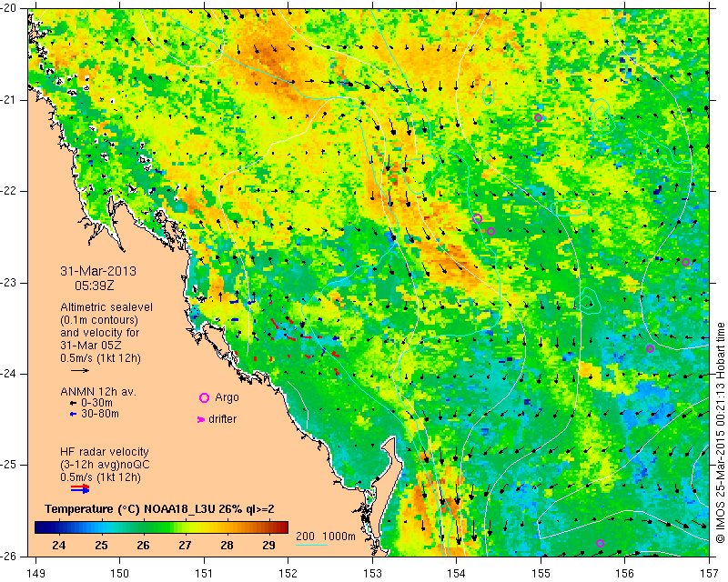The image size is (728, 582).
Task: Click the 'and velocity for' legend text
Action: 99,333
